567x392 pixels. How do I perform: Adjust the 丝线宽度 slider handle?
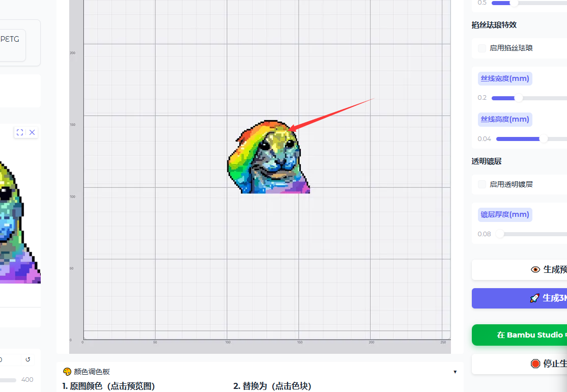pyautogui.click(x=519, y=98)
